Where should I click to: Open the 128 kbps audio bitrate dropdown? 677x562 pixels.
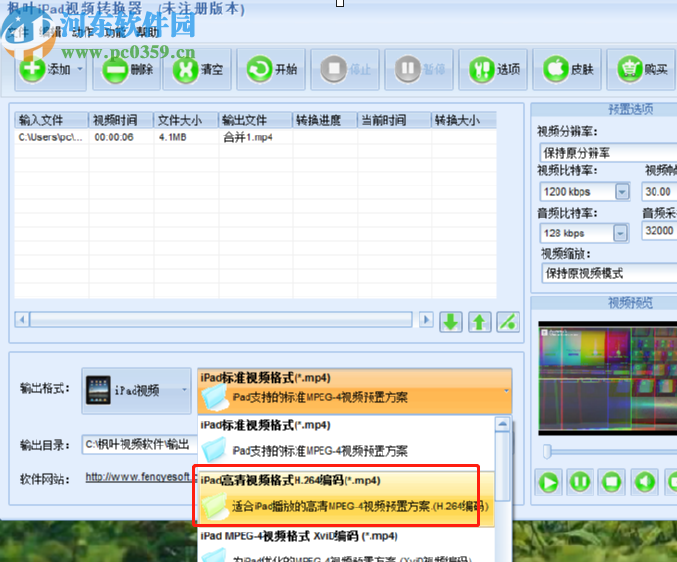coord(620,233)
